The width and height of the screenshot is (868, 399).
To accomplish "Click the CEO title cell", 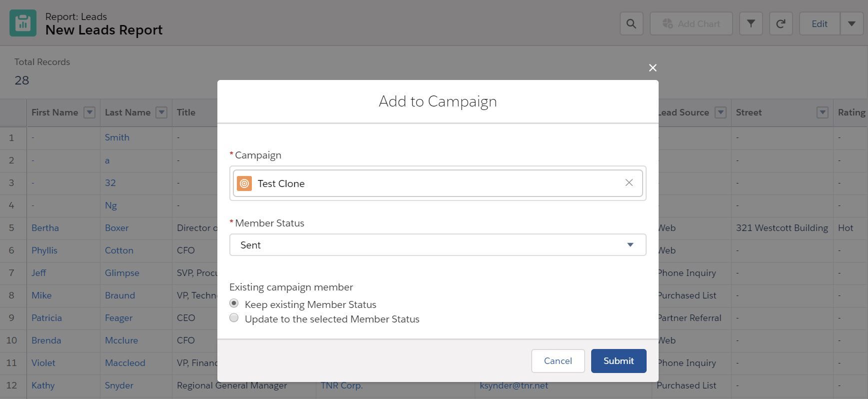I will click(186, 318).
